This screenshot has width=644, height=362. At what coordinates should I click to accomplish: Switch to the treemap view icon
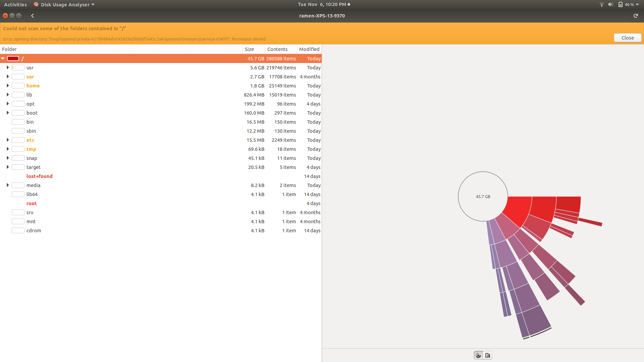tap(488, 355)
